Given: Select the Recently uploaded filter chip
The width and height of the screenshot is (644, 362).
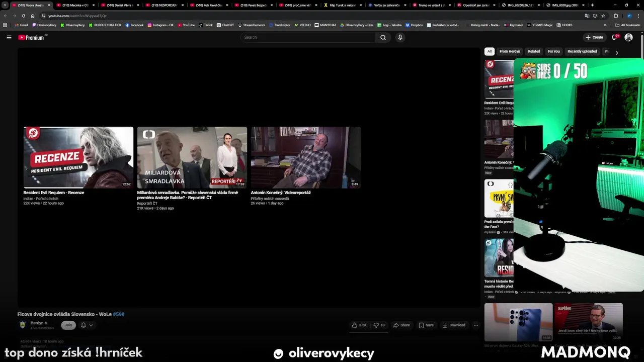Looking at the screenshot, I should pos(582,51).
